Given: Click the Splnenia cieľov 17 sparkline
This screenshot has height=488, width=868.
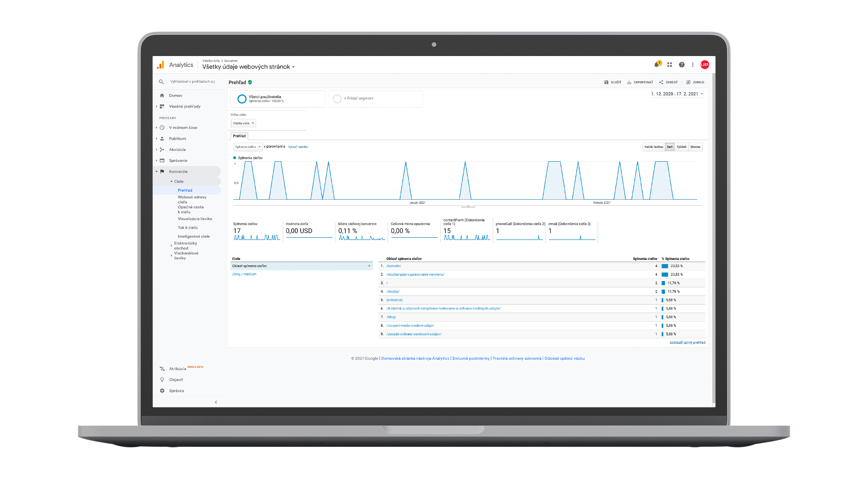Looking at the screenshot, I should (x=257, y=237).
